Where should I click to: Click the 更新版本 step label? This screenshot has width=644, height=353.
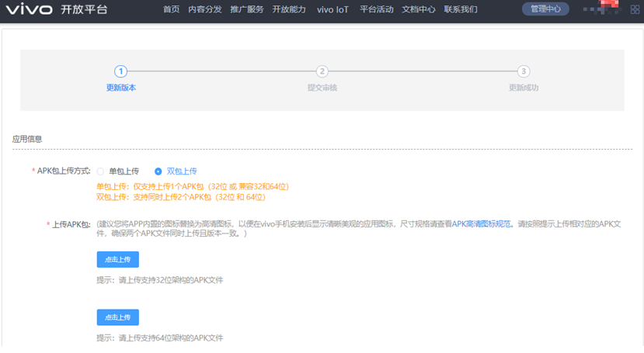pyautogui.click(x=120, y=88)
